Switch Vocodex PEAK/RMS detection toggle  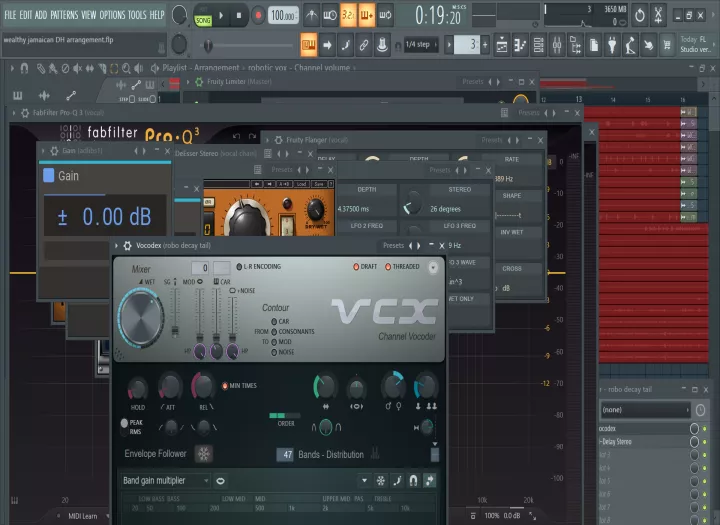tap(124, 426)
